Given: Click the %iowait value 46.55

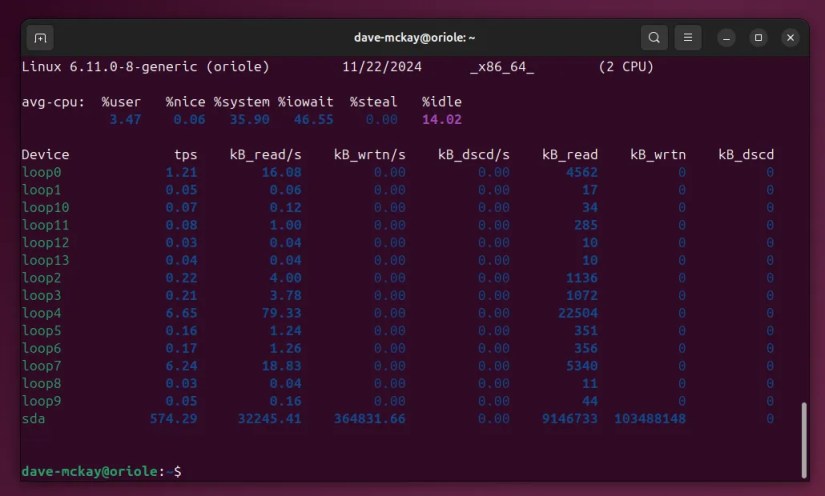Looking at the screenshot, I should pos(314,119).
